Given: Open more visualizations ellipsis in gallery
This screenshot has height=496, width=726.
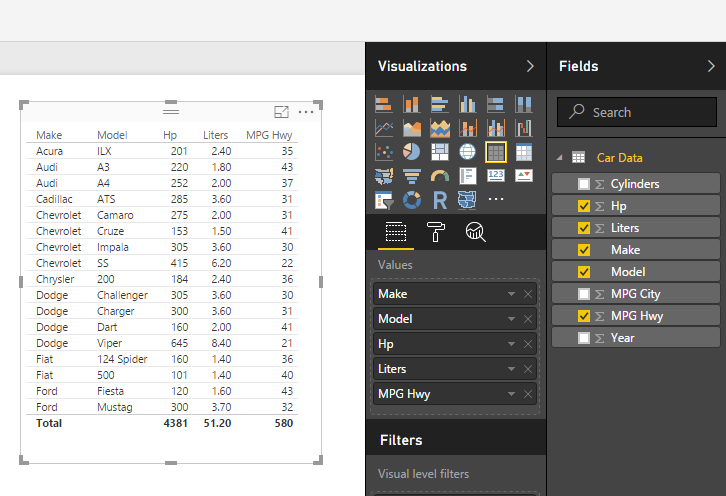Looking at the screenshot, I should coord(495,199).
